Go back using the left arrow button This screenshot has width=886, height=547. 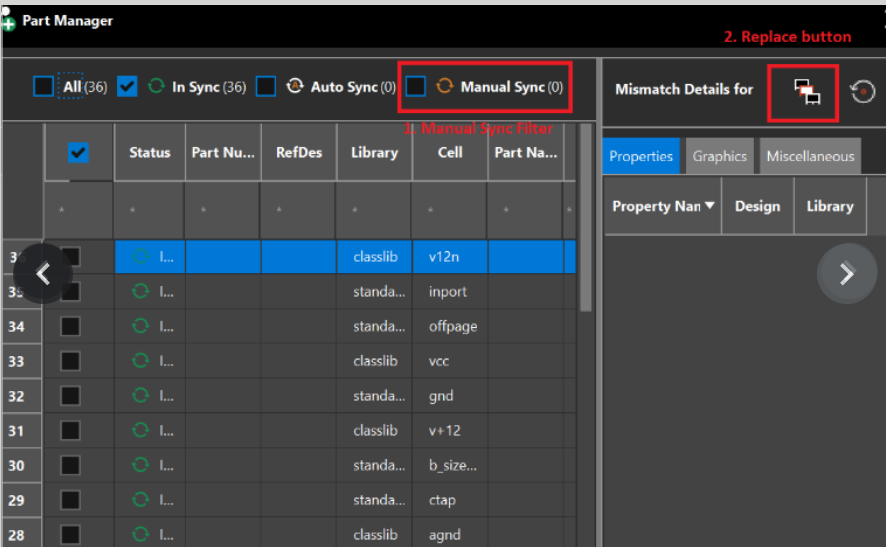[x=43, y=273]
